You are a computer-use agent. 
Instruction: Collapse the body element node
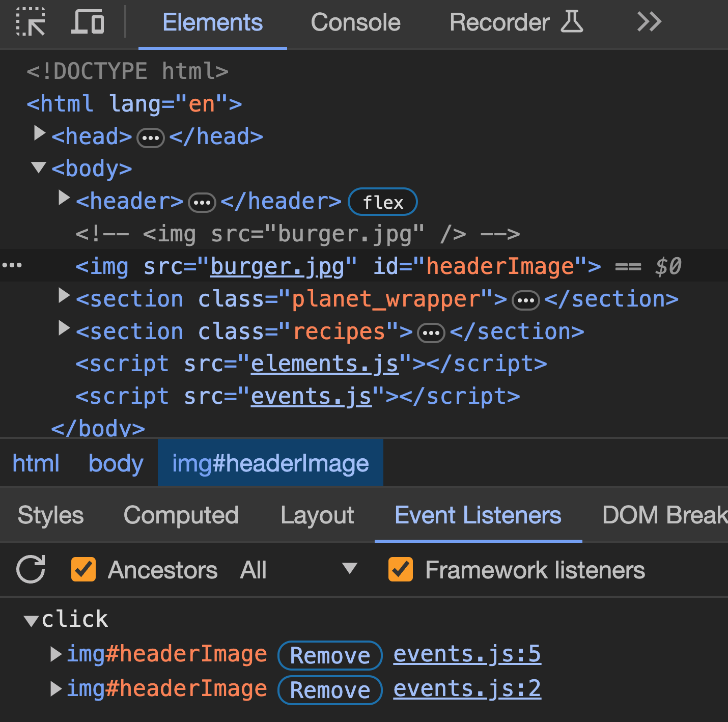click(x=39, y=167)
